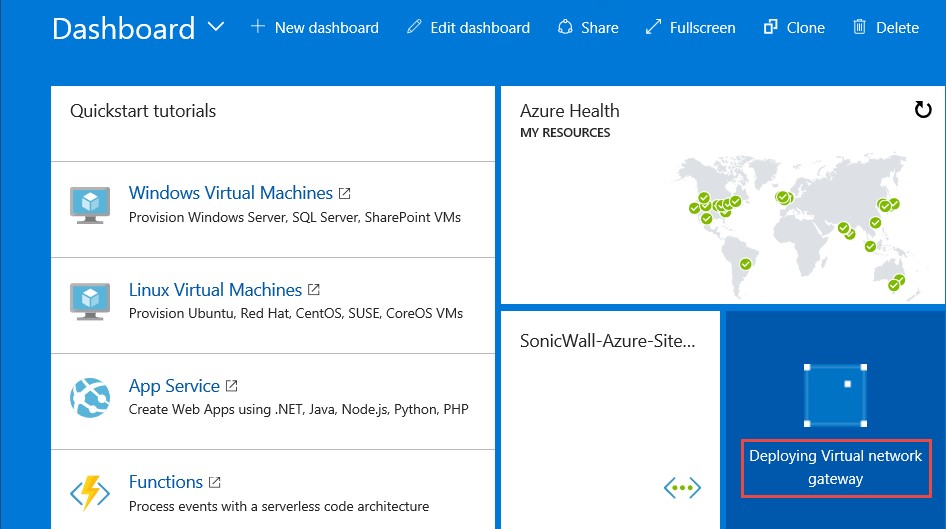Clone the current dashboard
This screenshot has height=529, width=946.
(805, 28)
